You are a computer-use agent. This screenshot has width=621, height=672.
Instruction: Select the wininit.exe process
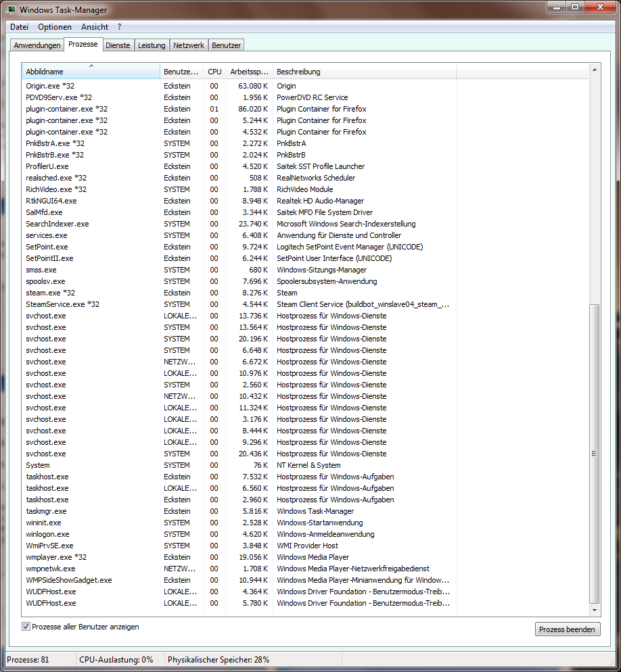239,523
